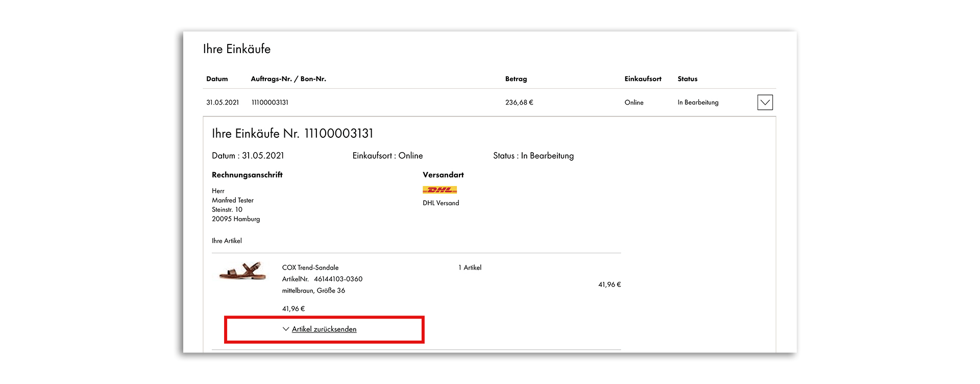Expand the chevron beside Artikel zurücksenden
This screenshot has width=980, height=384.
pyautogui.click(x=286, y=329)
